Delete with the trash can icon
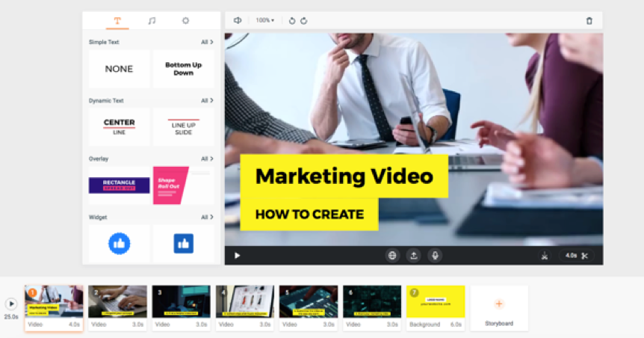Screen dimensions: 644x338 coord(589,21)
